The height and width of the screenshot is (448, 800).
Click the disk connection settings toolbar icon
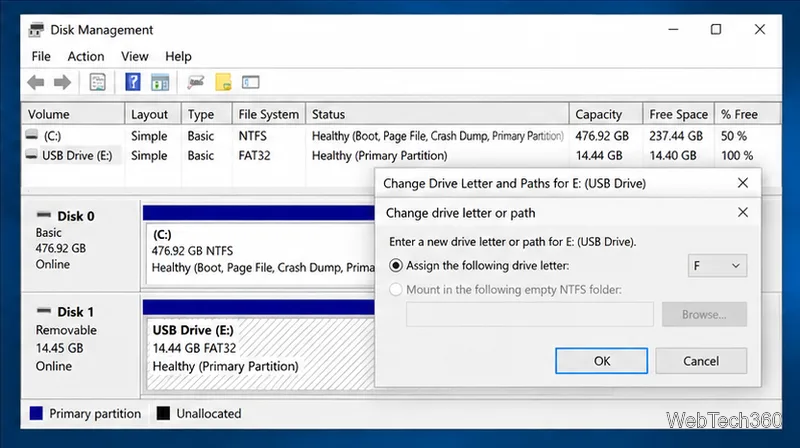coord(195,82)
